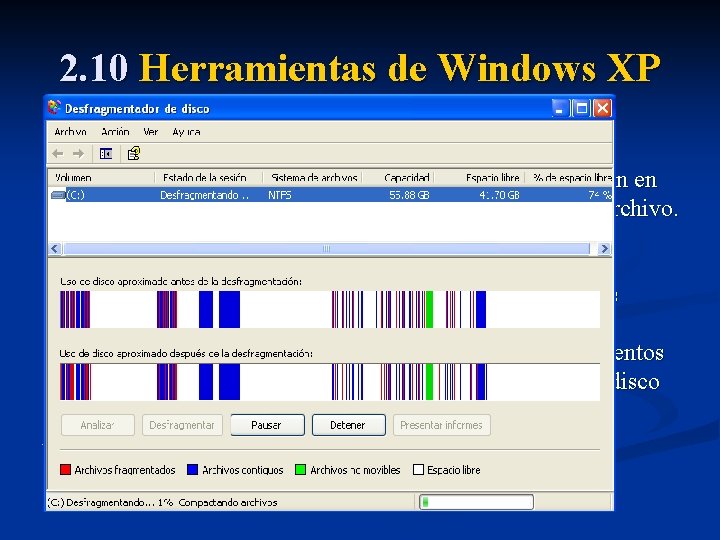Click the red Archivos fragmentados swatch
Image resolution: width=720 pixels, height=540 pixels.
pyautogui.click(x=65, y=470)
